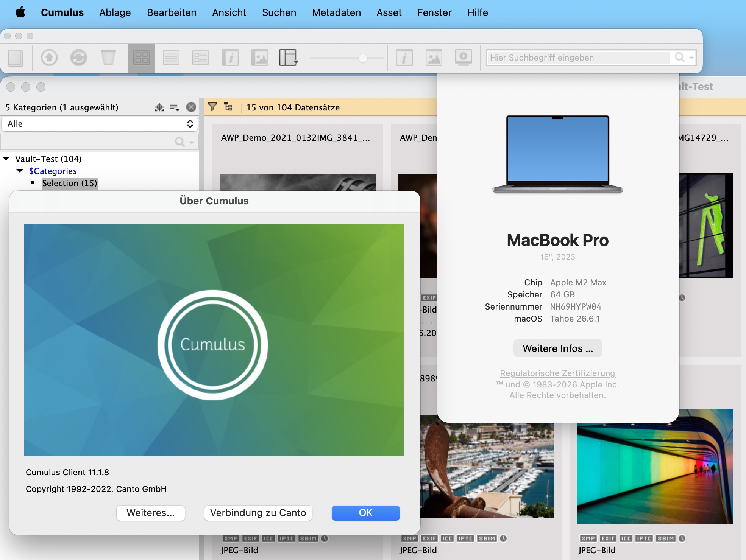Image resolution: width=746 pixels, height=560 pixels.
Task: Switch to details list view icon
Action: click(201, 58)
